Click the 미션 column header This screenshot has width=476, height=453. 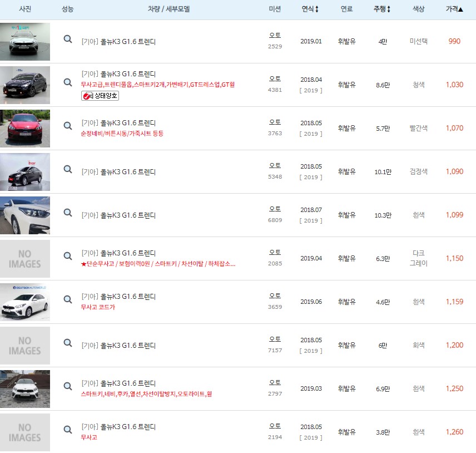pyautogui.click(x=275, y=9)
